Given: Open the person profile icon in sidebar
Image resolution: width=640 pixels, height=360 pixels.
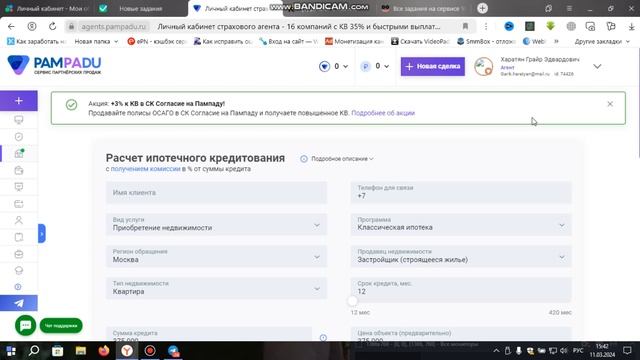Looking at the screenshot, I should (19, 220).
